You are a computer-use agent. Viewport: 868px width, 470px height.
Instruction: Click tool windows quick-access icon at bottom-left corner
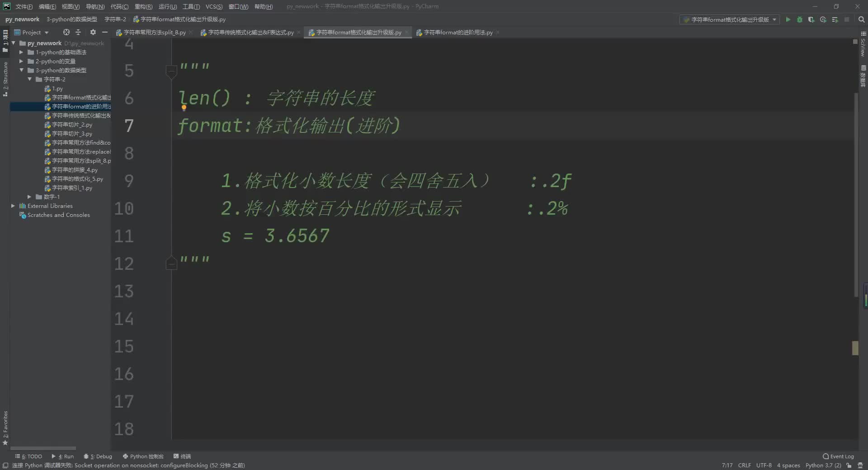5,465
